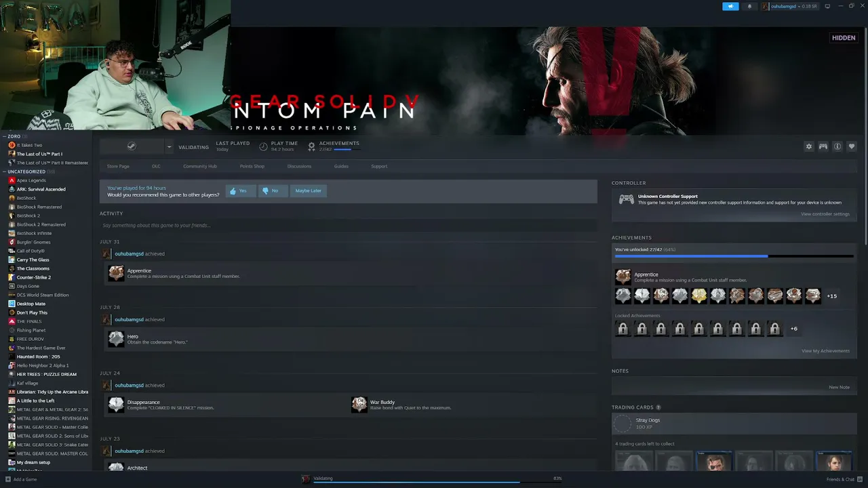
Task: Click the Unknown Controller Support gamepad icon
Action: pos(627,199)
